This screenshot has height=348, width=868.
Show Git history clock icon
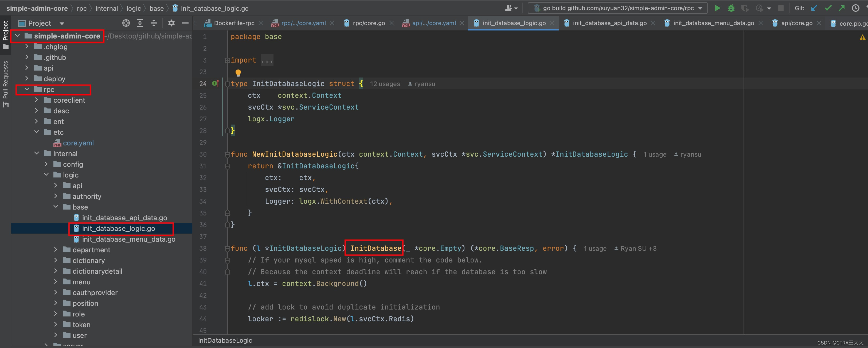[x=855, y=8]
